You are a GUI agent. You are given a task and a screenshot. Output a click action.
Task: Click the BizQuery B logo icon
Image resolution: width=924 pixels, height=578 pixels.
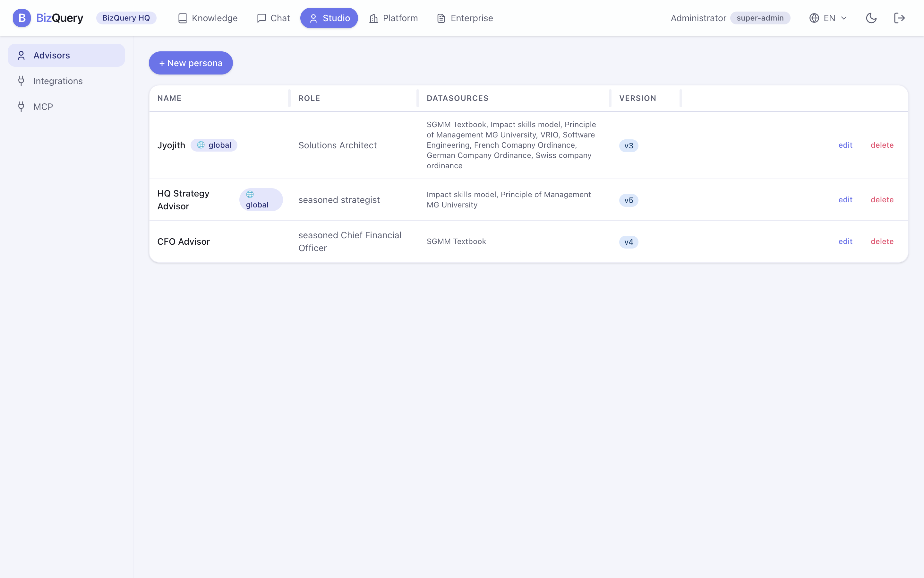(22, 18)
